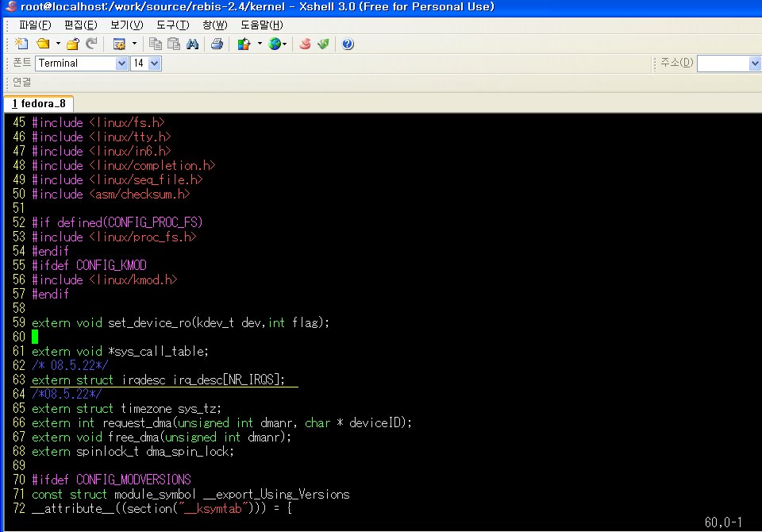Switch to the fedora_8 session tab
Image resolution: width=762 pixels, height=532 pixels.
point(38,103)
